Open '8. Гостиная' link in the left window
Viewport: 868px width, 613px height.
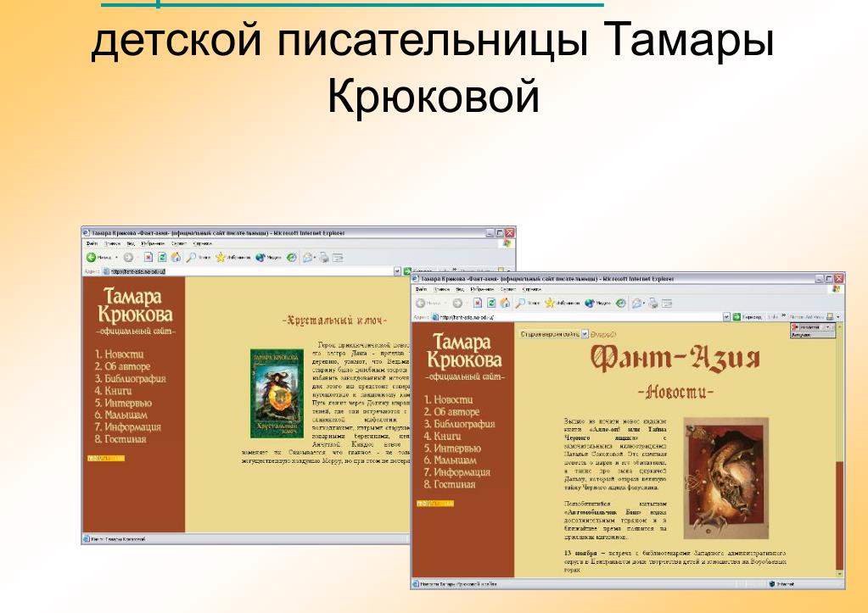(x=120, y=438)
